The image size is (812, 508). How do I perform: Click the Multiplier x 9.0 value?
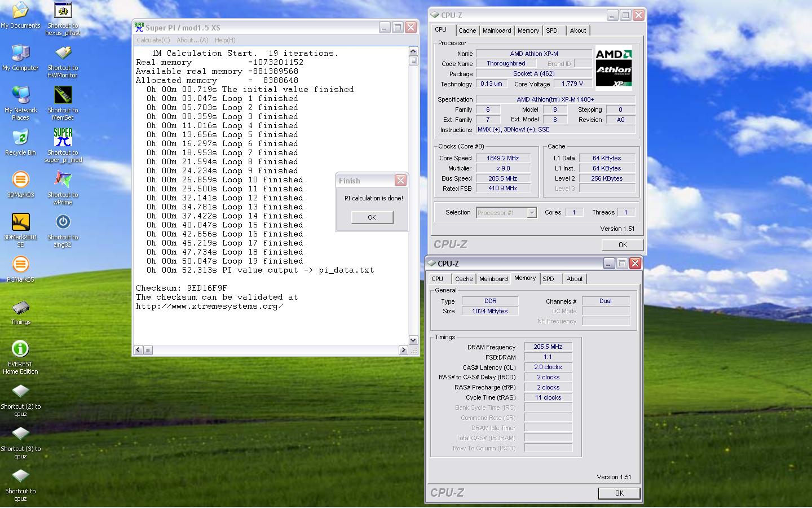click(x=503, y=168)
